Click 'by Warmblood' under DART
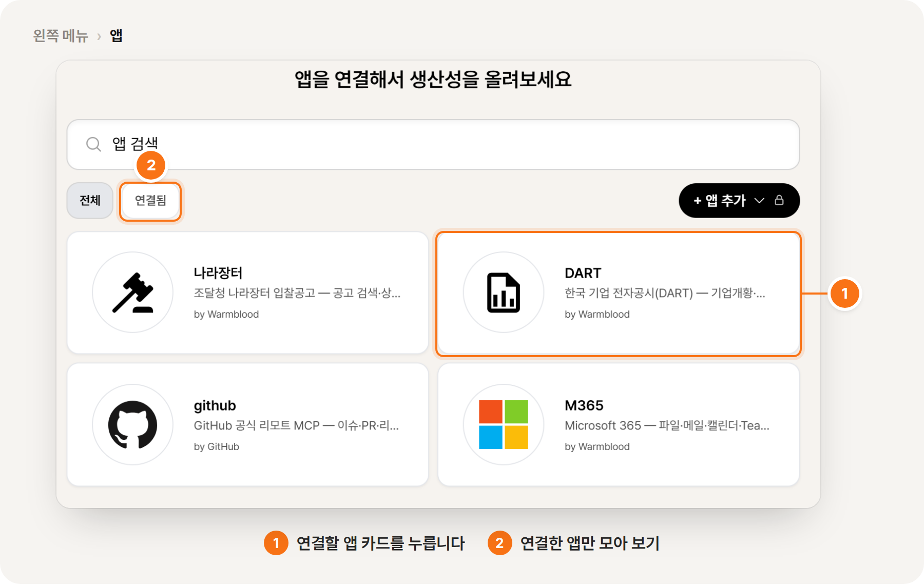This screenshot has height=585, width=924. click(x=597, y=315)
